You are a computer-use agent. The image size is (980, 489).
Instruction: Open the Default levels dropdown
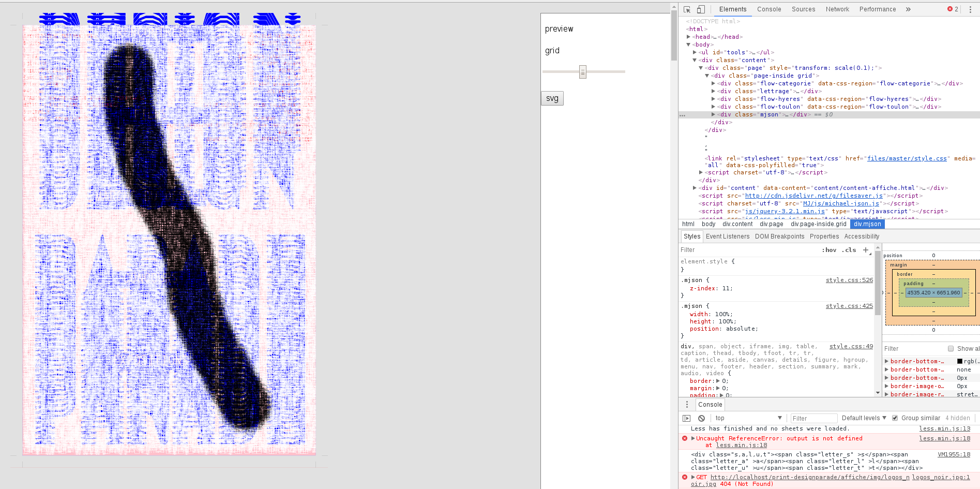click(864, 418)
